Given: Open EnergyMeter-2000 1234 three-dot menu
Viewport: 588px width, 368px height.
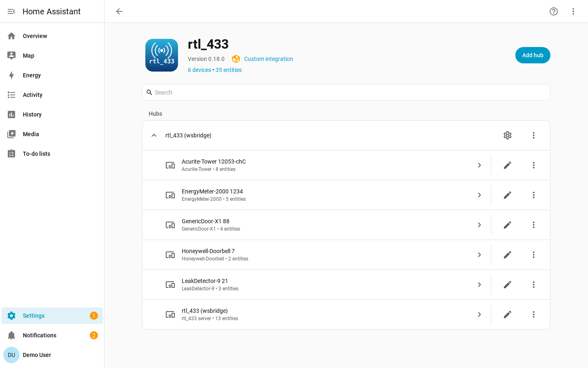Looking at the screenshot, I should click(534, 195).
